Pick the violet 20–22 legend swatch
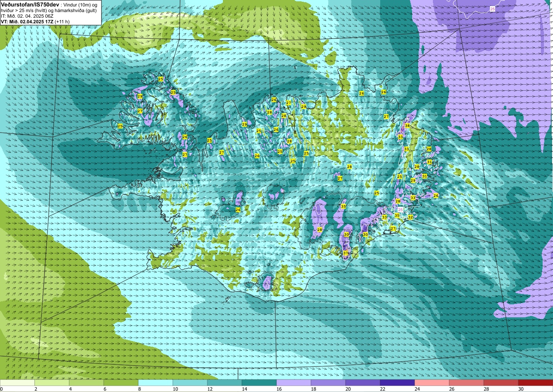 (x=363, y=383)
